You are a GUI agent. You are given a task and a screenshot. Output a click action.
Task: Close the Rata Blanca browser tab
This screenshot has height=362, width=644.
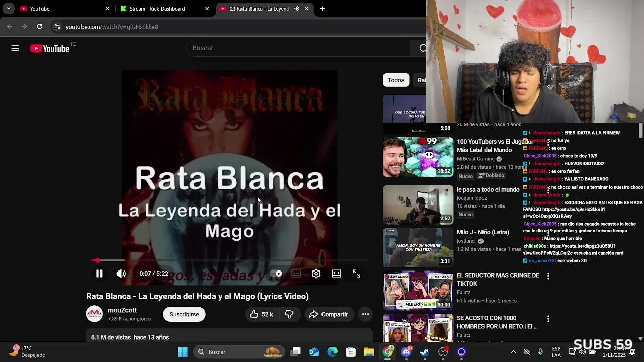pos(306,9)
